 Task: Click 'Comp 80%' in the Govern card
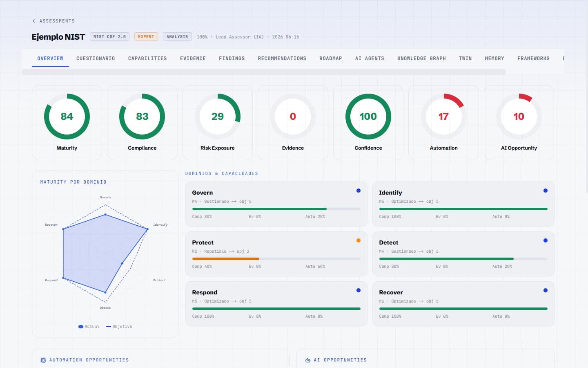(x=202, y=217)
